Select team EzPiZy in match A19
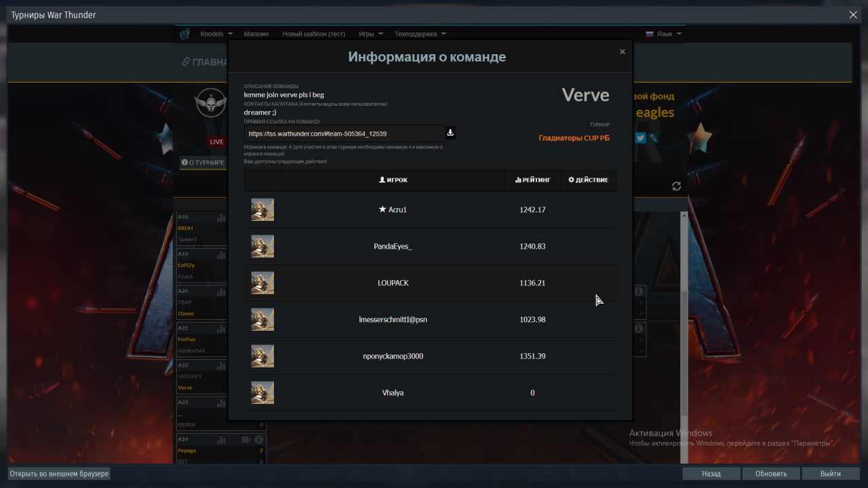Screen dimensions: 868x488 point(186,265)
